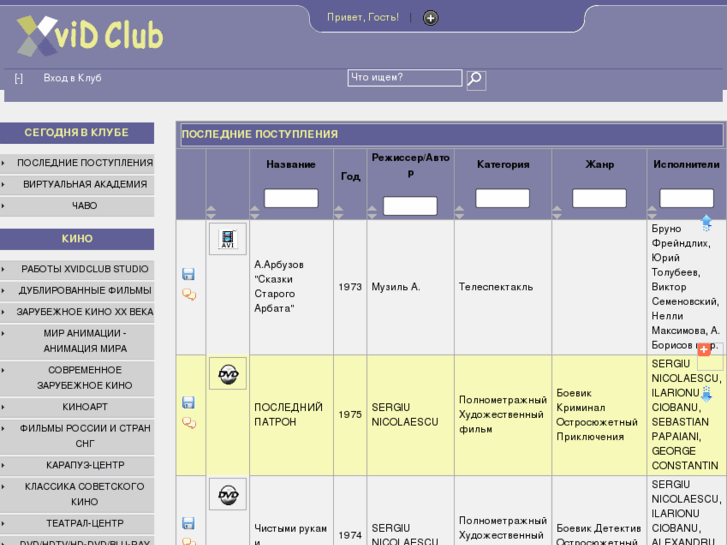This screenshot has height=545, width=727.
Task: Click SERGIU NICOLAESCU in the 1975 row
Action: [x=404, y=414]
